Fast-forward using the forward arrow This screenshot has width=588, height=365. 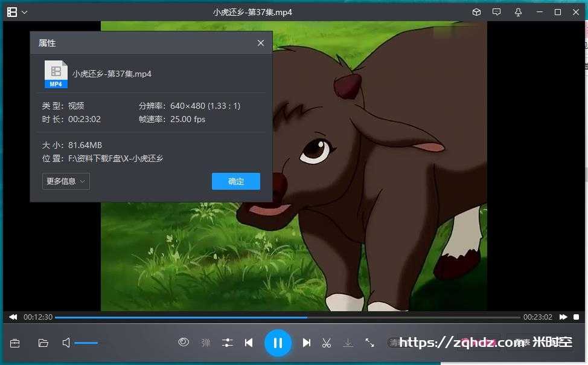[x=563, y=317]
